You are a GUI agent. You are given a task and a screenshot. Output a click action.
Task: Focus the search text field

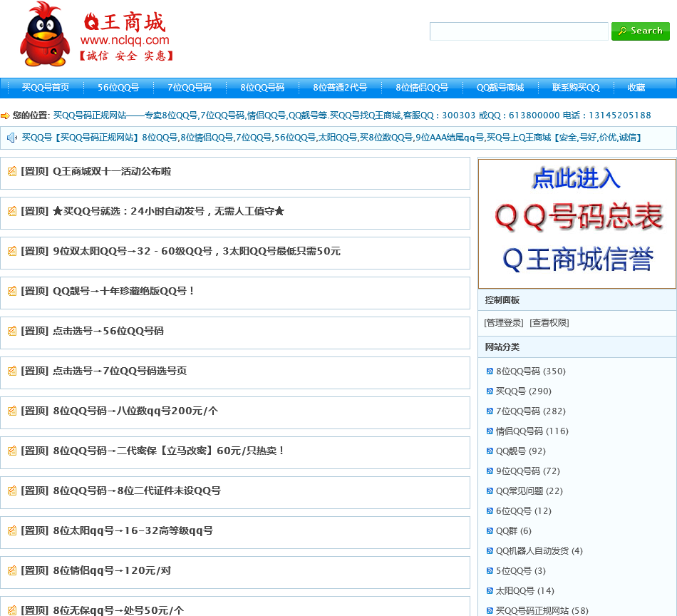pyautogui.click(x=519, y=31)
